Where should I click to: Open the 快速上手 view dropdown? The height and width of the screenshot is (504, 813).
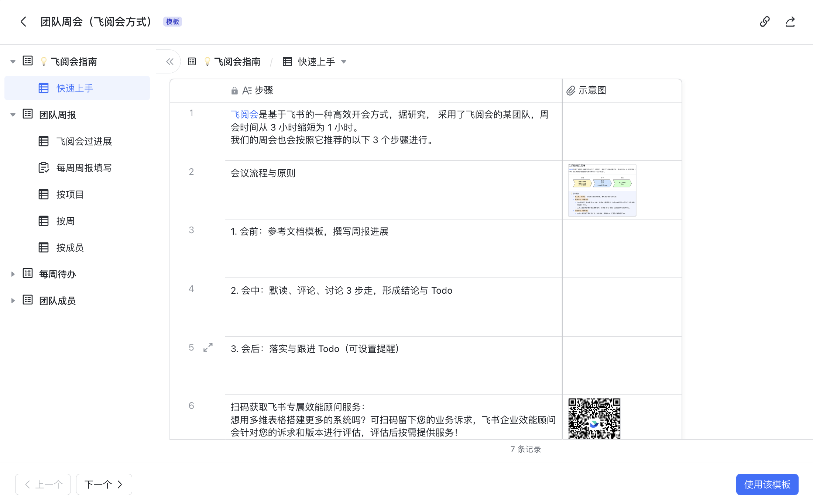click(x=344, y=62)
